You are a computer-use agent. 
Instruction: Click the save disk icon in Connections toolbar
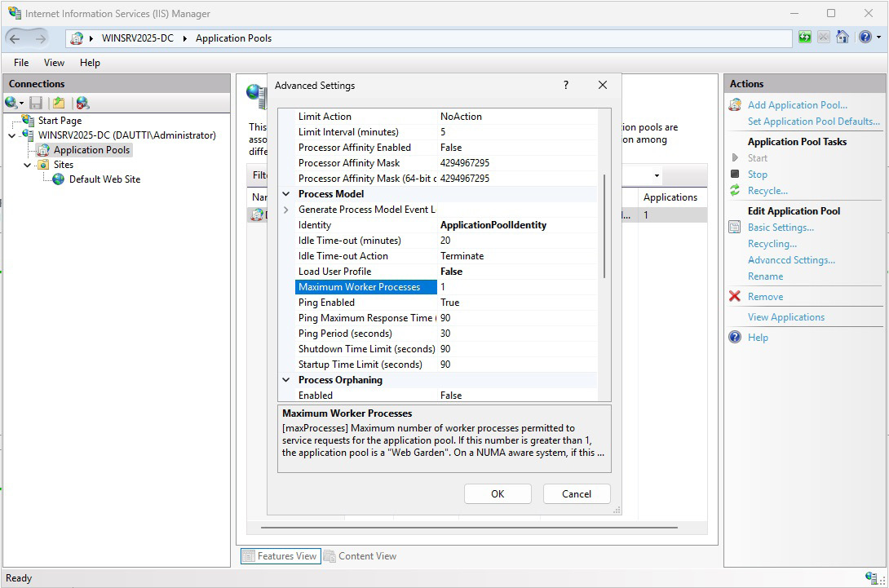click(x=36, y=103)
